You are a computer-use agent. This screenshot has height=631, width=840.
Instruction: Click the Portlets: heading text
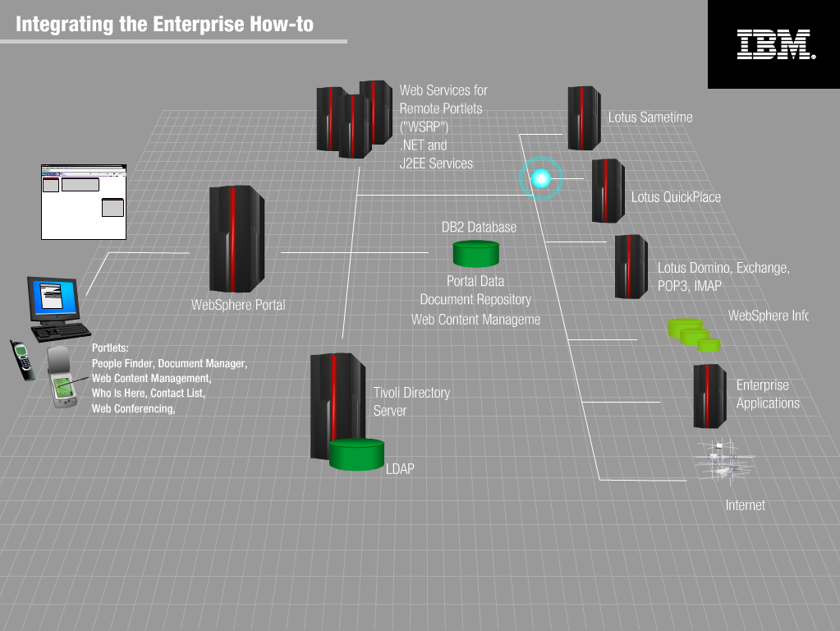(x=110, y=348)
